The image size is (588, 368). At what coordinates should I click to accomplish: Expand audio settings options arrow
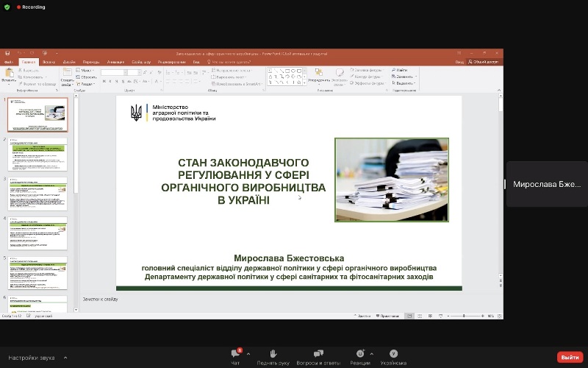65,358
